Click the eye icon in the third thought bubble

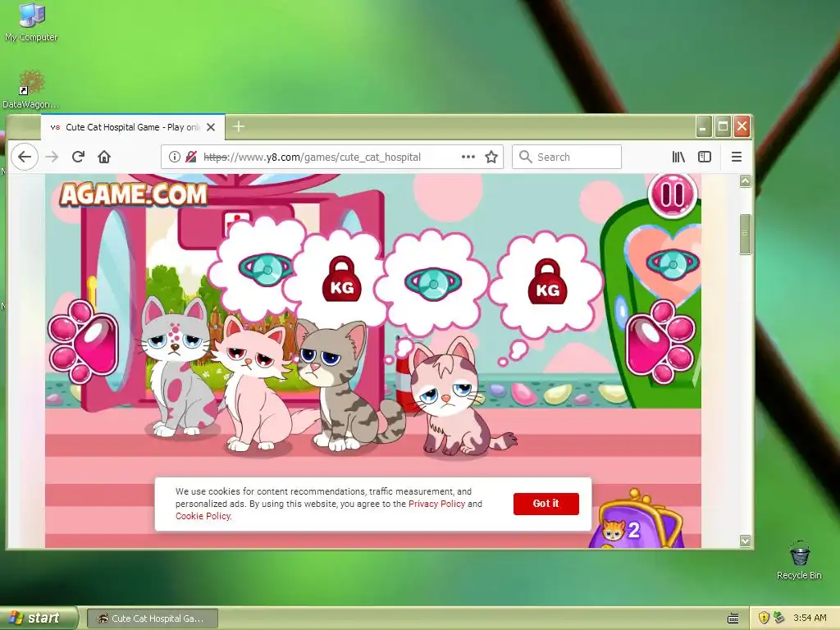coord(433,283)
